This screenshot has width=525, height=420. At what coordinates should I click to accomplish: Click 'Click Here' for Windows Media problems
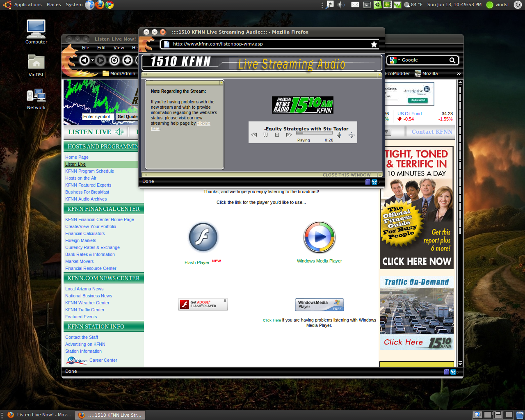pyautogui.click(x=272, y=320)
